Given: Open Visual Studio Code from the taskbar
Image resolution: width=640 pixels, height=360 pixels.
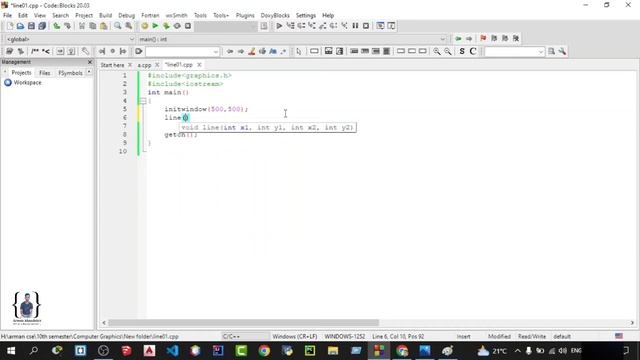Looking at the screenshot, I should pos(172,351).
